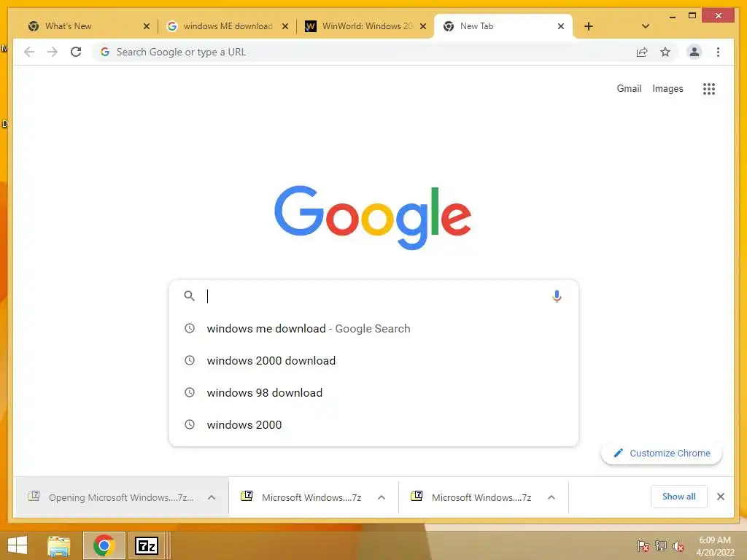Screen dimensions: 747x560
Task: Open Gmail link
Action: point(629,88)
